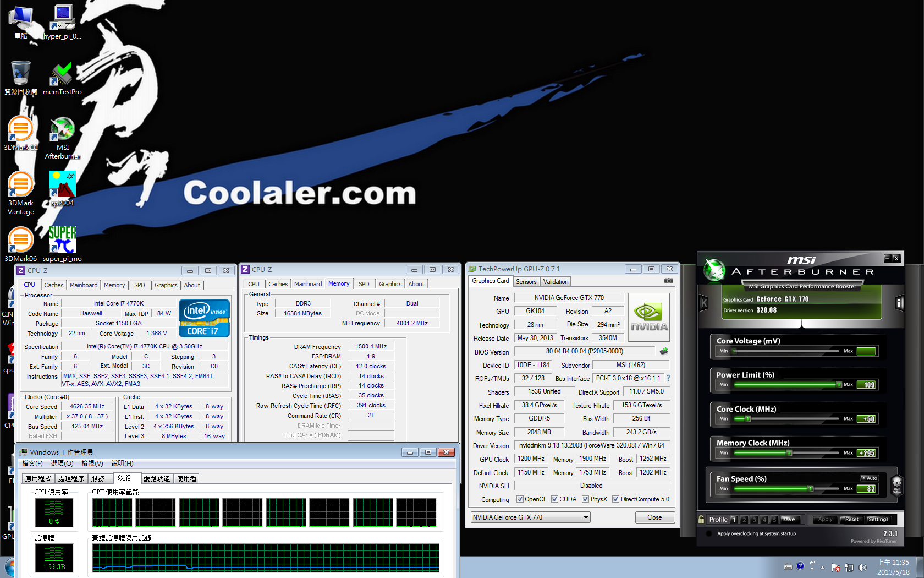Click the Afterburner profile lock icon
Image resolution: width=924 pixels, height=578 pixels.
(x=701, y=519)
